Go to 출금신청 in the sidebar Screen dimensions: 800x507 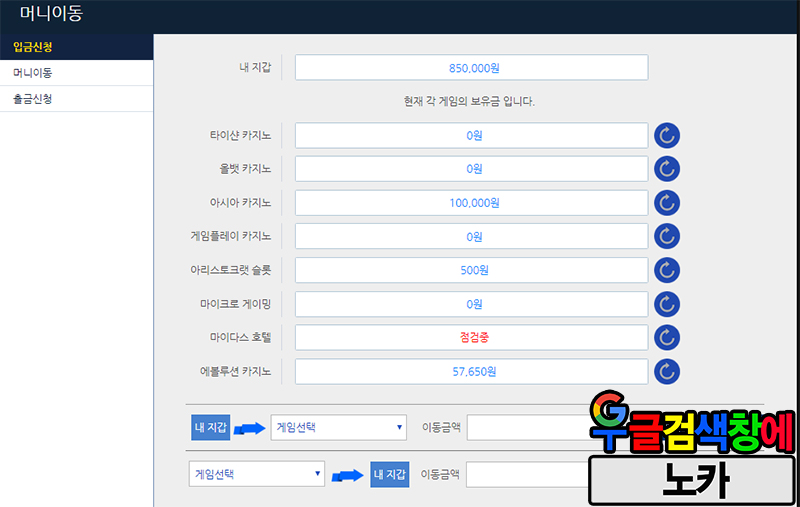(x=76, y=99)
